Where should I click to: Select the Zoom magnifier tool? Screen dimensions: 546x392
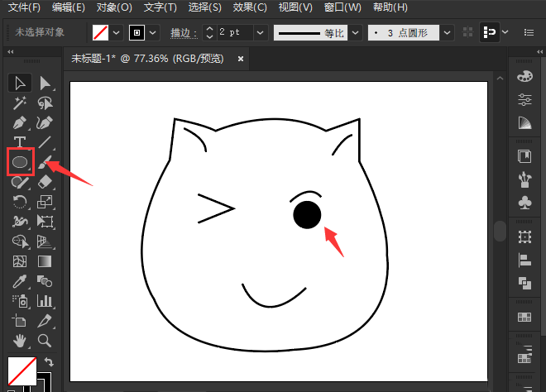coord(45,341)
